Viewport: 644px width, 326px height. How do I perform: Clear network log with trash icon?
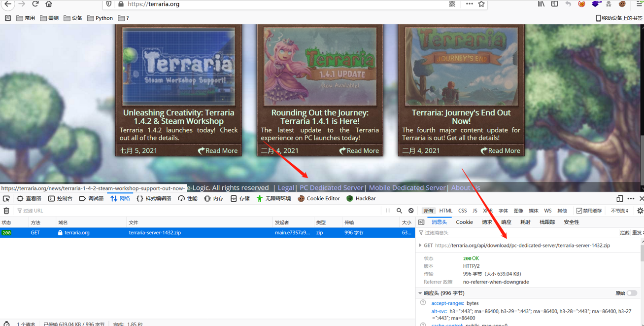point(6,211)
